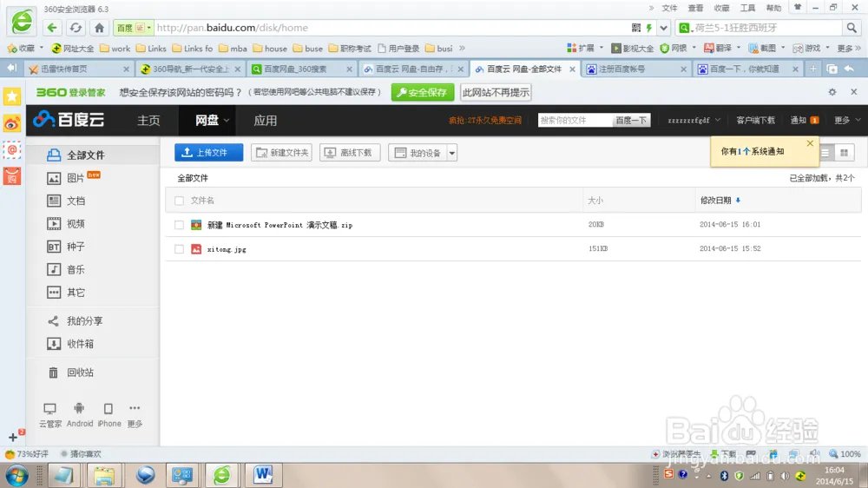Screen dimensions: 868x488
Task: Switch to grid thumbnail view
Action: pos(843,153)
